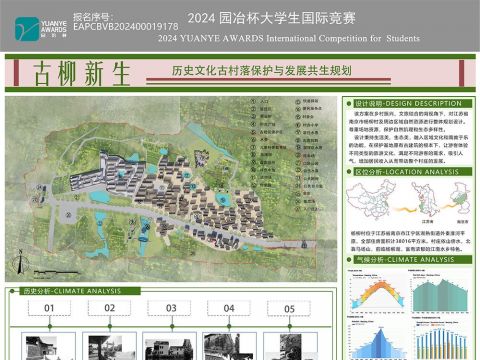Click the location paragraph below the maps
The image size is (480, 360).
(x=410, y=241)
